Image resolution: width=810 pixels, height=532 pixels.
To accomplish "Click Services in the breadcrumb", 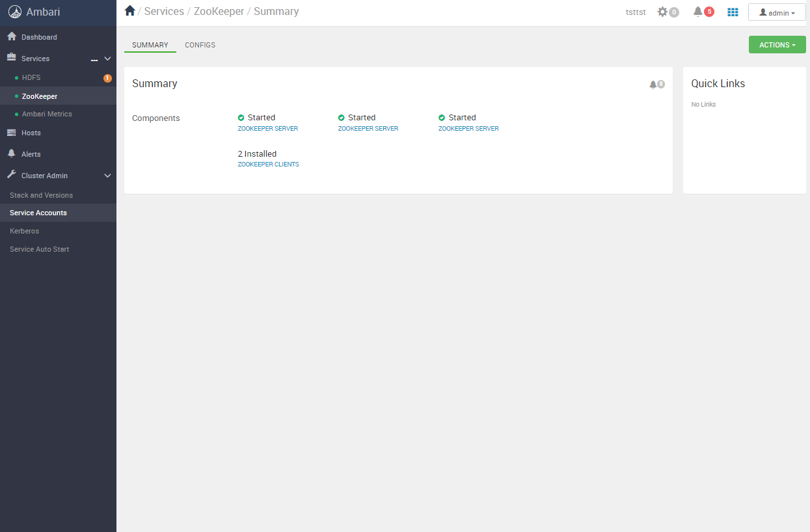I will click(164, 11).
